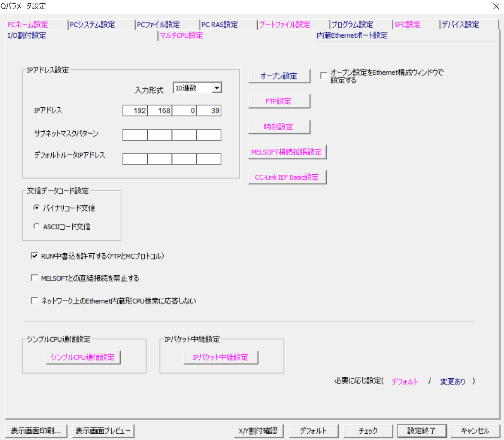This screenshot has width=504, height=440.
Task: Click the first デフォルトルータIPアドレス field
Action: (135, 158)
